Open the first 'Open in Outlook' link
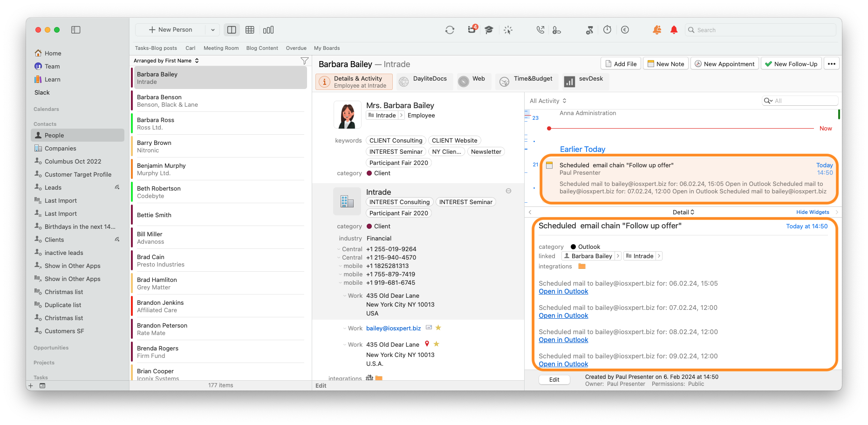The height and width of the screenshot is (425, 868). click(563, 291)
